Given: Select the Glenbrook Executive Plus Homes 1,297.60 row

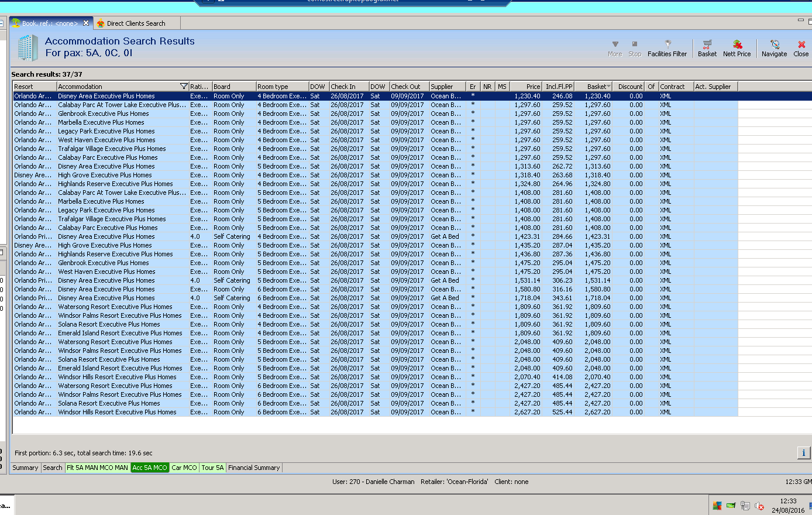Looking at the screenshot, I should pos(375,114).
